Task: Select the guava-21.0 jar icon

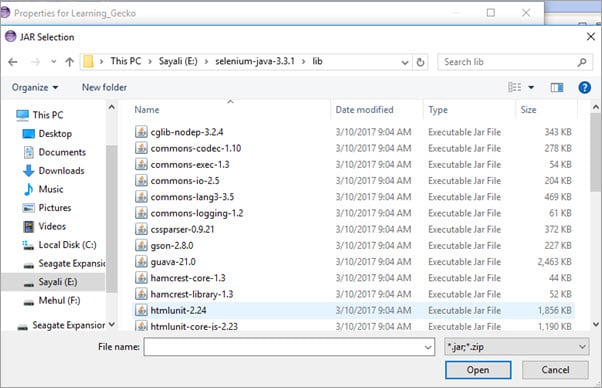Action: click(x=141, y=261)
